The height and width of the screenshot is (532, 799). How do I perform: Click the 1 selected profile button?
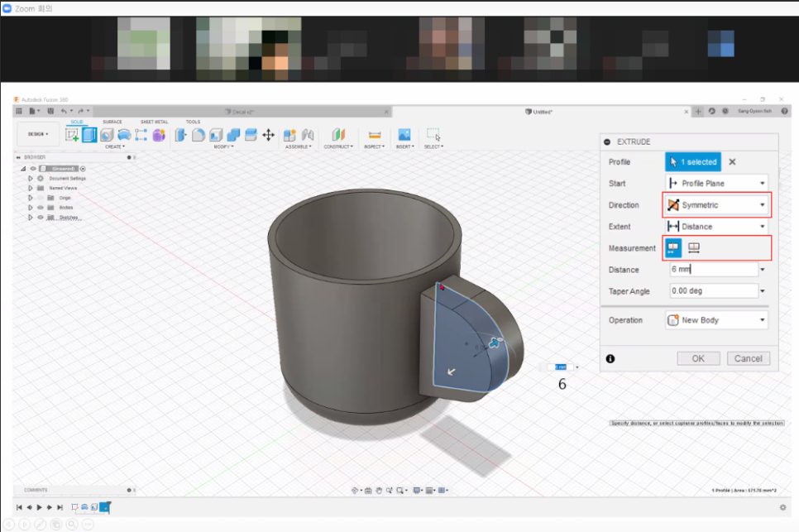693,161
